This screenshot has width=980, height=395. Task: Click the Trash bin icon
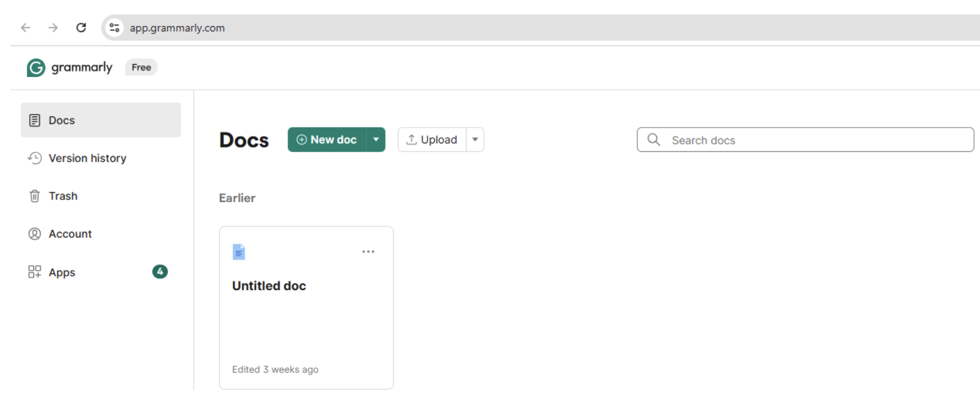pos(34,196)
